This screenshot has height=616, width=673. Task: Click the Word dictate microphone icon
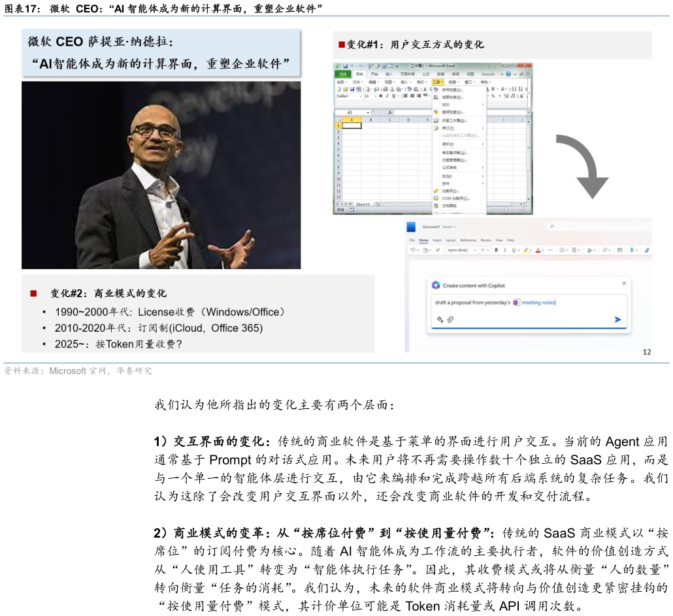click(632, 250)
